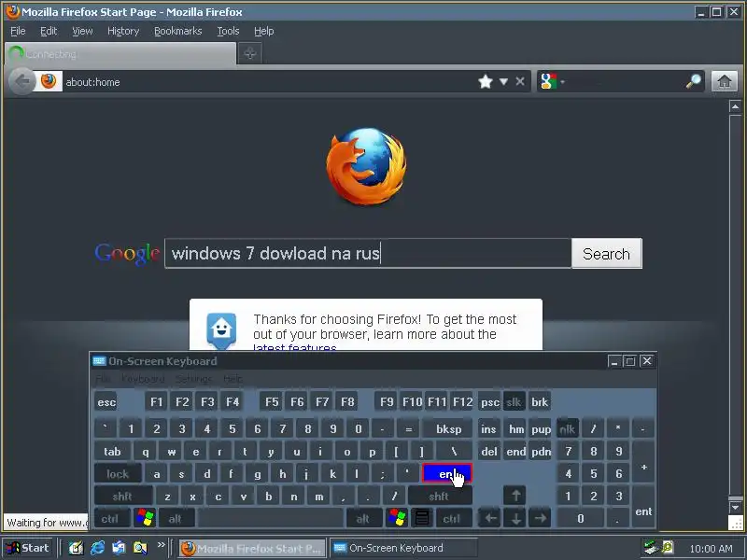Click the right arrow key

pos(540,518)
